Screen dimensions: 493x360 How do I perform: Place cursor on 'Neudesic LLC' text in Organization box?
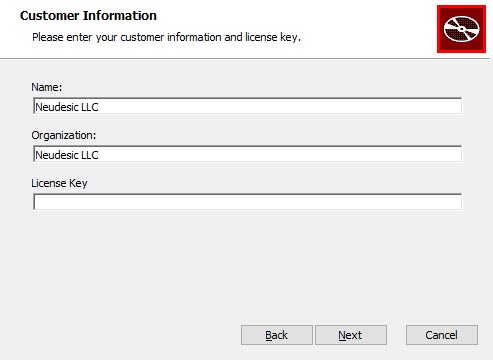(x=67, y=155)
